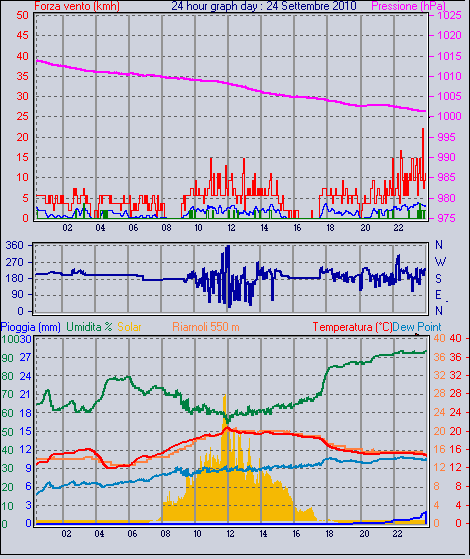Click the 'Dew Point' legend label
The width and height of the screenshot is (470, 559).
click(417, 327)
